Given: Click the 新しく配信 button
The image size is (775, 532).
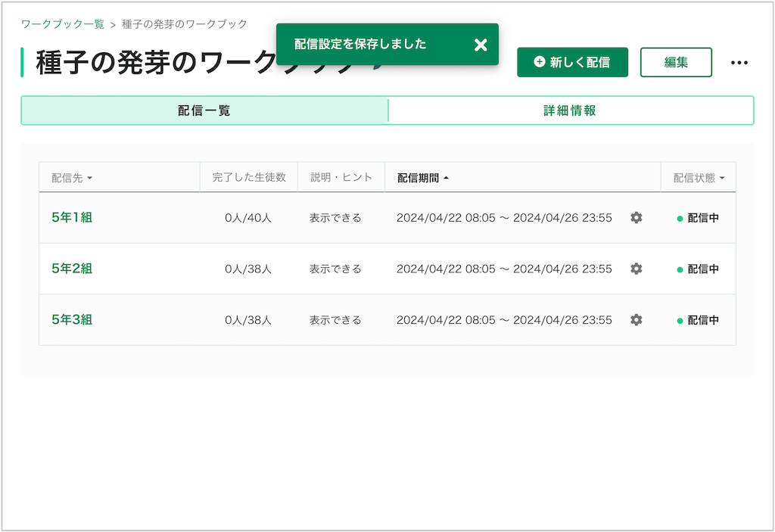Looking at the screenshot, I should 572,62.
